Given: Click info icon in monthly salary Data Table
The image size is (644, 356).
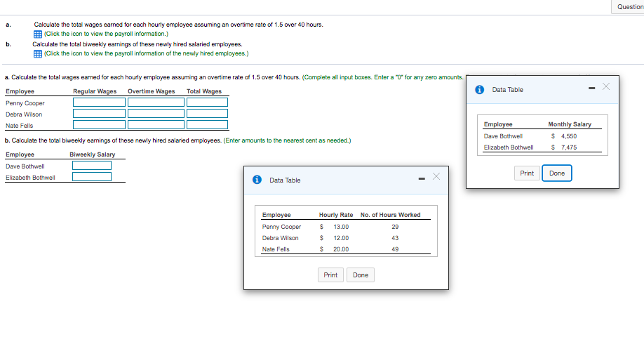Looking at the screenshot, I should [x=479, y=90].
